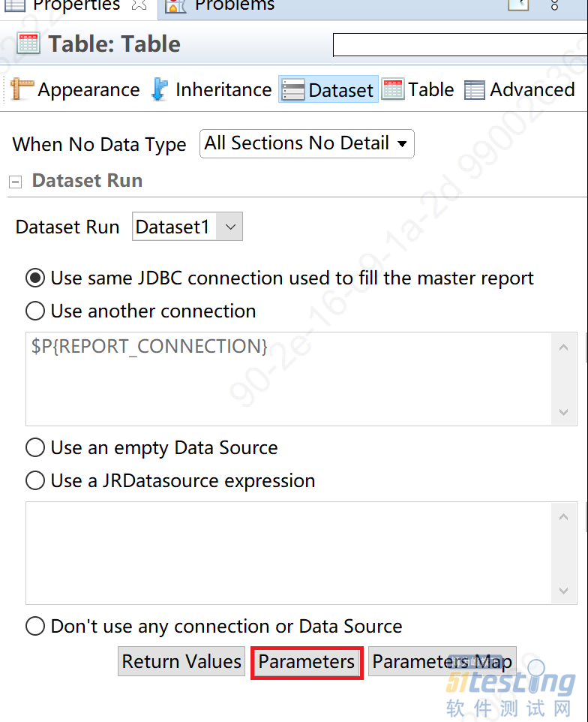
Task: Collapse the Dataset Run section
Action: 15,182
